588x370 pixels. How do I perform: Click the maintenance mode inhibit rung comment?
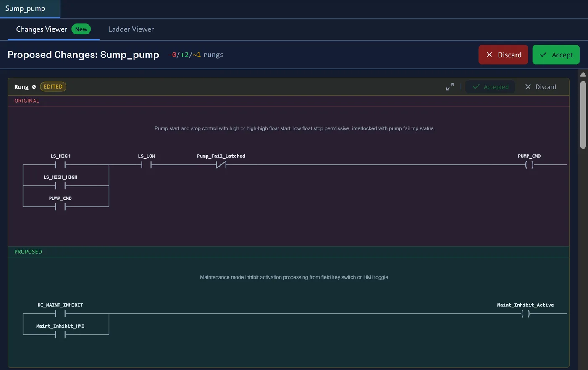[x=294, y=277]
